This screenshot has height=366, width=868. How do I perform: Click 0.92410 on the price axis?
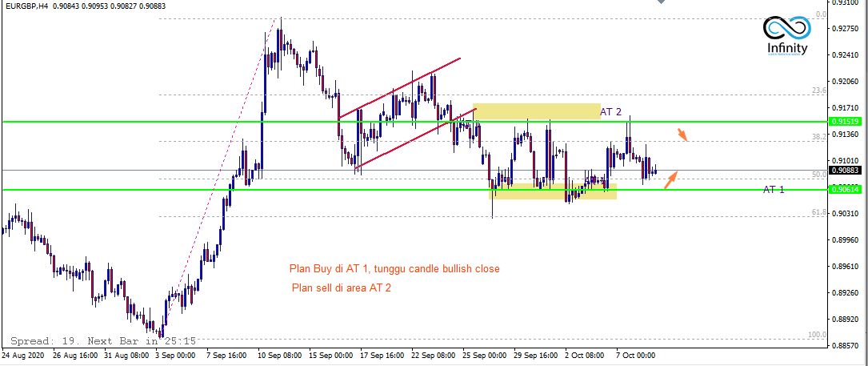[844, 55]
